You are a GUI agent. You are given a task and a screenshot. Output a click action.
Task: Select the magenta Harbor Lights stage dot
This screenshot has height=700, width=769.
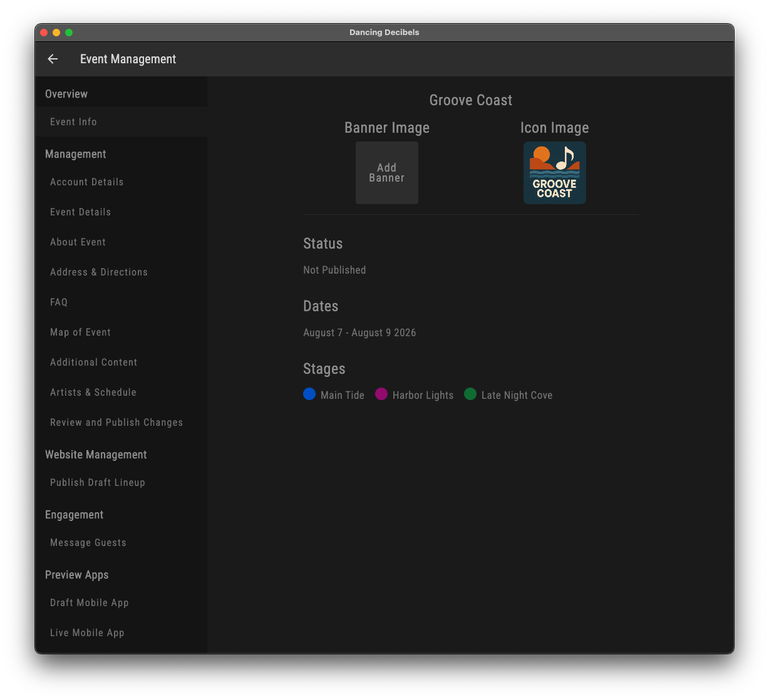point(381,394)
